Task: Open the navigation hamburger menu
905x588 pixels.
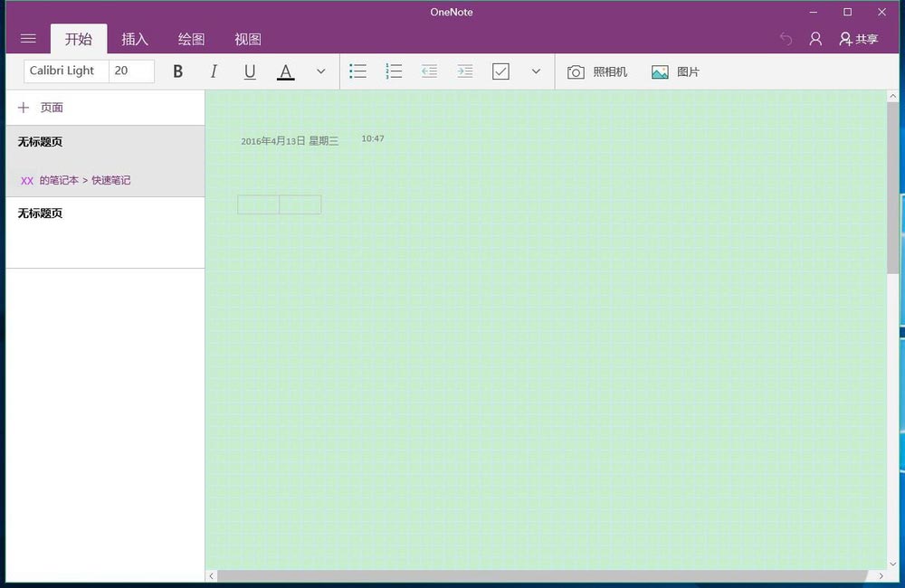Action: (x=28, y=38)
